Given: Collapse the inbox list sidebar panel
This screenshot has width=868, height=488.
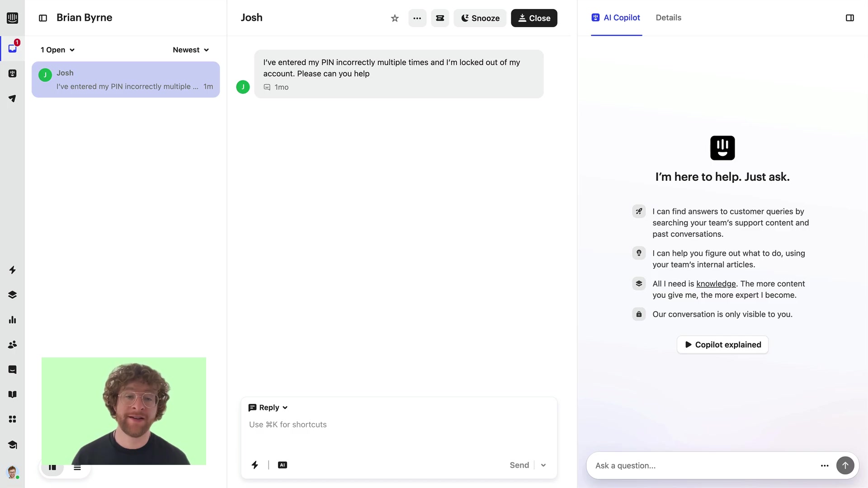Looking at the screenshot, I should point(43,18).
